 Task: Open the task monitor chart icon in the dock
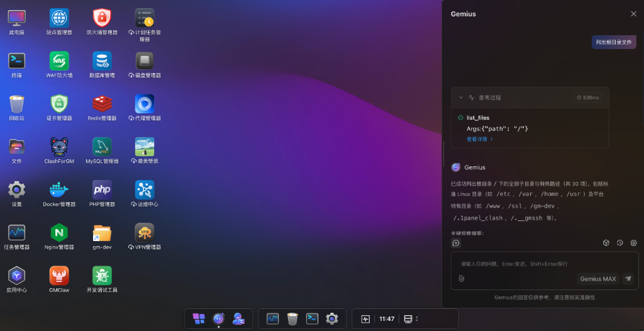pos(273,318)
